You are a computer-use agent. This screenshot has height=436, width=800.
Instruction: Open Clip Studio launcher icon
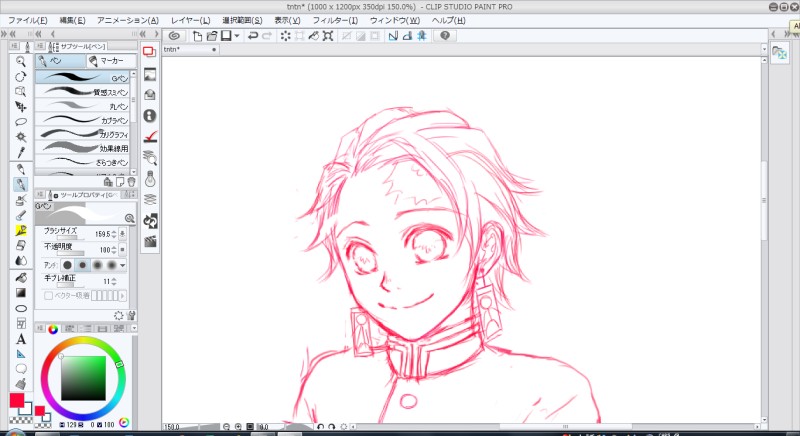tap(174, 36)
